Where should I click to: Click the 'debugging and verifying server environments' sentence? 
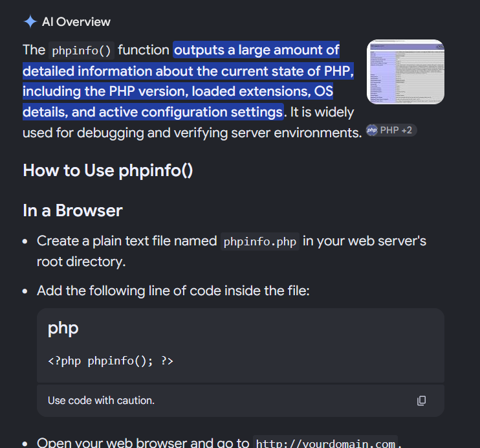[192, 133]
